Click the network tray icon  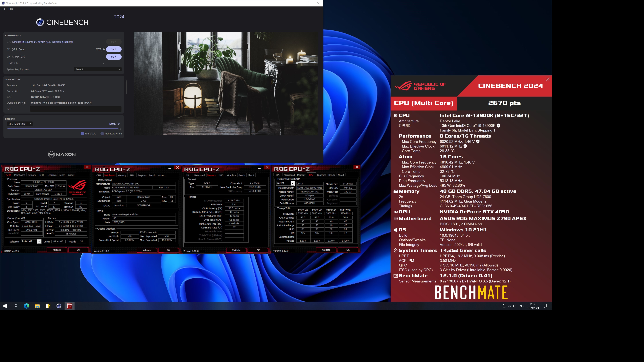(x=510, y=306)
